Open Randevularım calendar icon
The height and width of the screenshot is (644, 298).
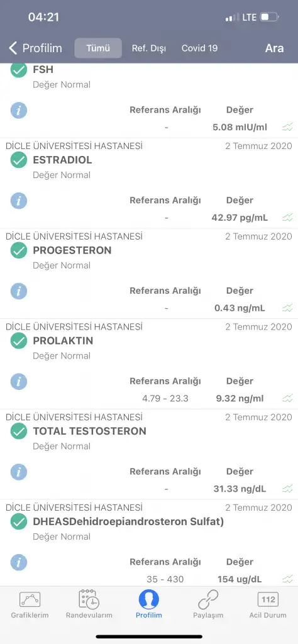click(x=89, y=599)
